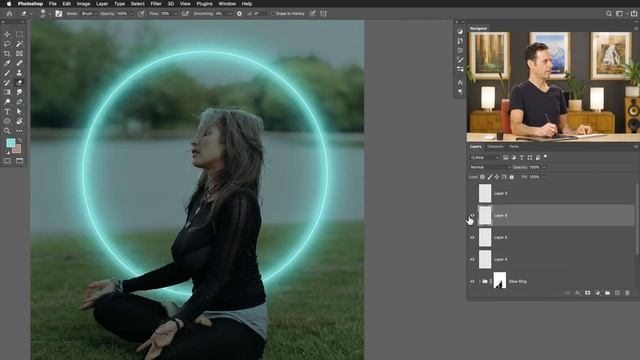This screenshot has height=360, width=640.
Task: Add a layer style with fx icon
Action: (x=578, y=293)
